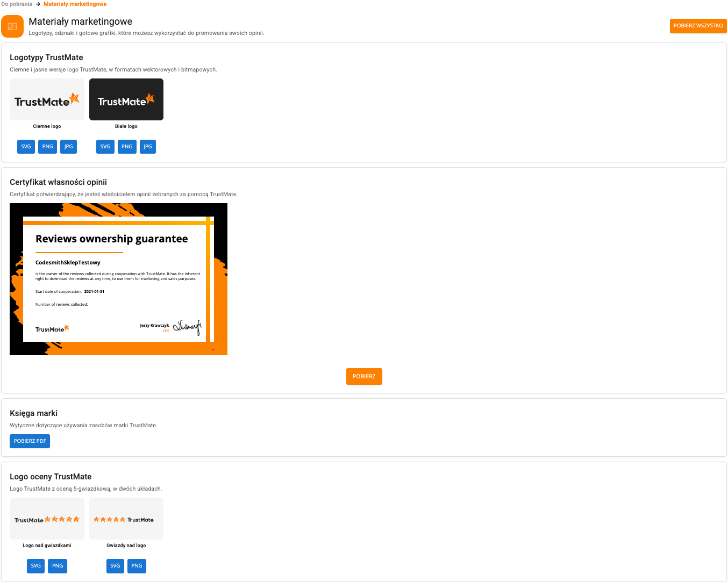Image resolution: width=728 pixels, height=582 pixels.
Task: Open the Białe logo thumbnail
Action: [x=126, y=99]
